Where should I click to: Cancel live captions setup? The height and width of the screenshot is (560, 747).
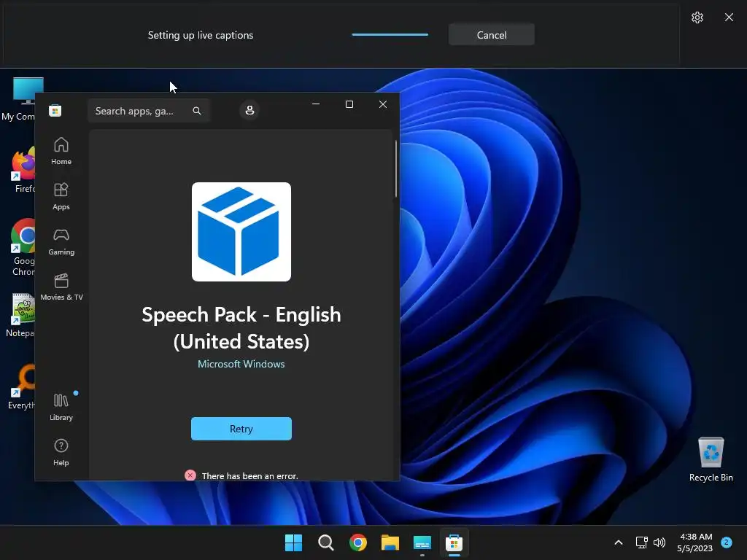point(492,35)
